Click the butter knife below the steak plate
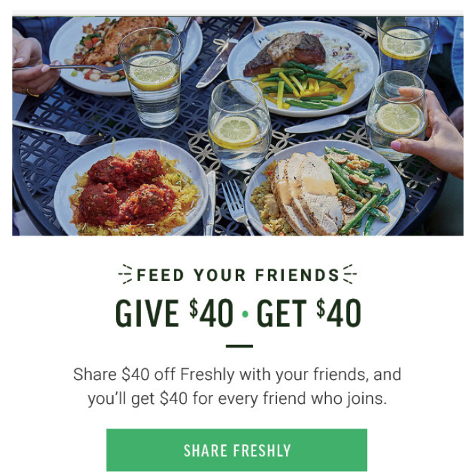 coord(325,123)
